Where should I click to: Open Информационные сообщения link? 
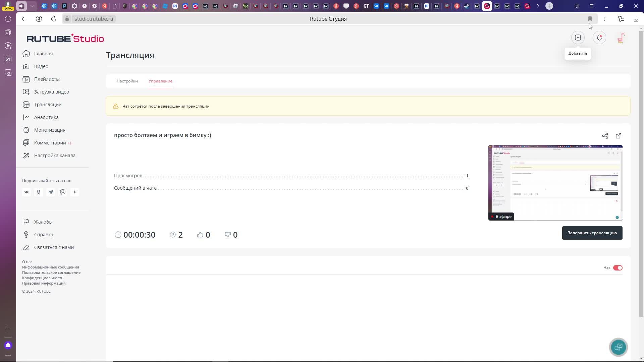point(51,267)
